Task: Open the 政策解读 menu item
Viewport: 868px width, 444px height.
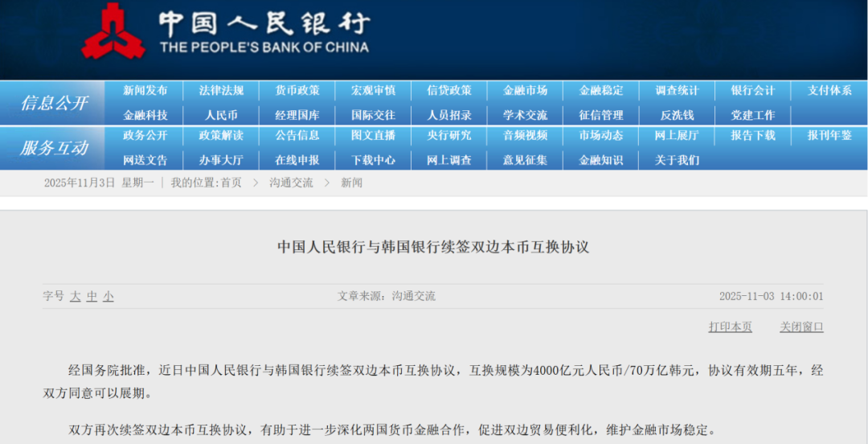Action: pos(221,135)
